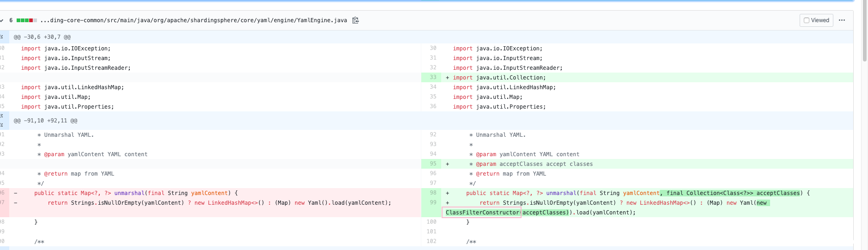
Task: Click minus marker on removed return Strings line
Action: point(16,203)
